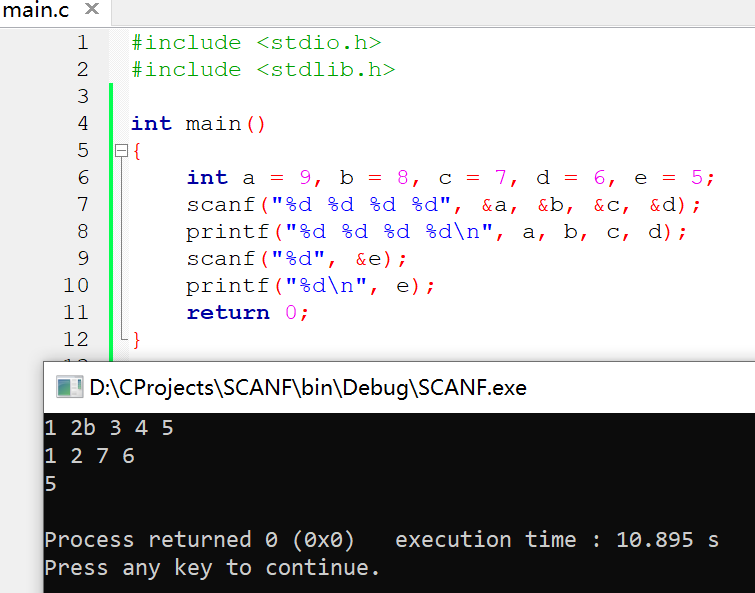
Task: Click line number 8 in gutter
Action: [83, 232]
